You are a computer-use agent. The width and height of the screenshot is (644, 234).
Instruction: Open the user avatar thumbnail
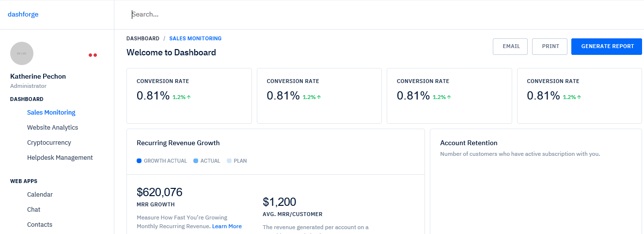pos(22,53)
